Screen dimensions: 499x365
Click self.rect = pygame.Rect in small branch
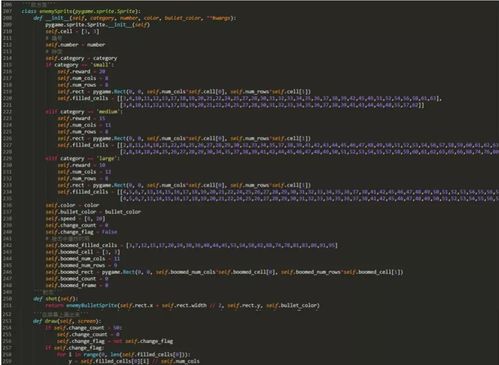(x=184, y=91)
